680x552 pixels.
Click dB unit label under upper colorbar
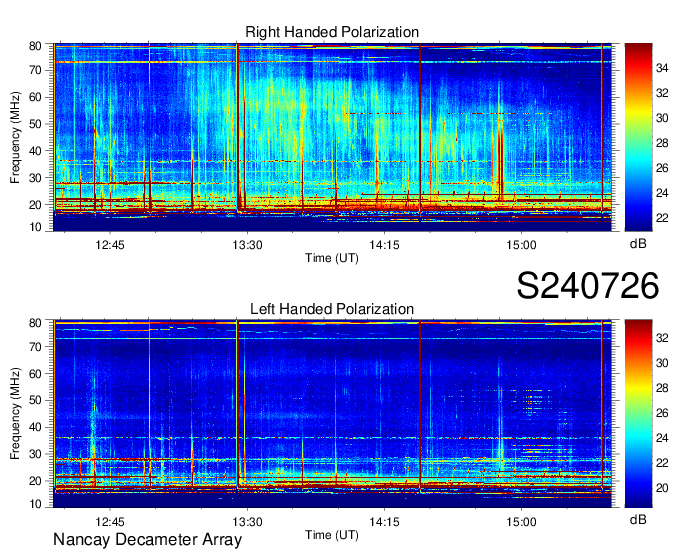point(638,243)
